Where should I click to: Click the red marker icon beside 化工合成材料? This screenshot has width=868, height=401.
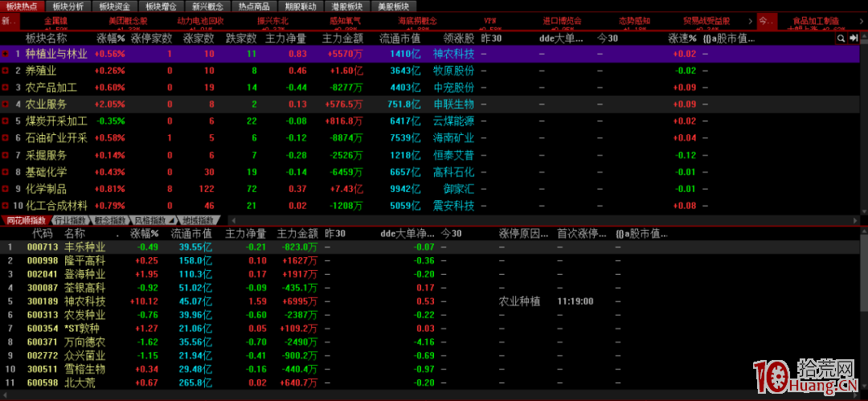[6, 206]
